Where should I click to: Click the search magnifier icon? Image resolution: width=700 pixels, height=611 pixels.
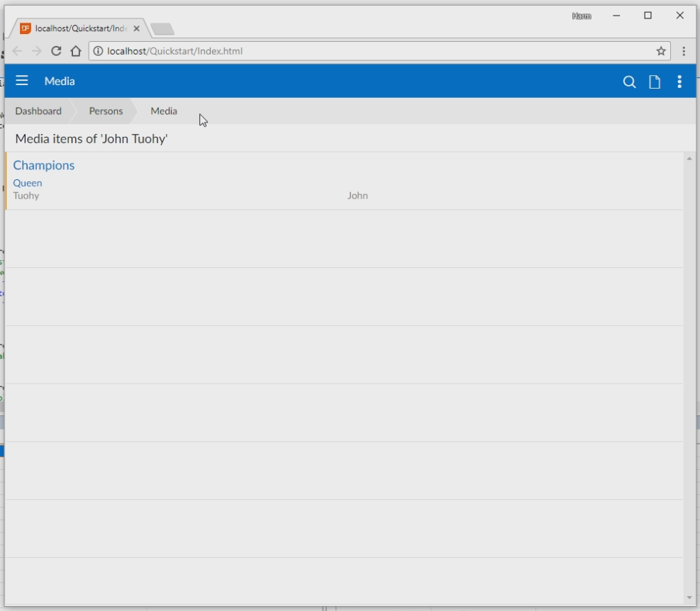point(629,82)
